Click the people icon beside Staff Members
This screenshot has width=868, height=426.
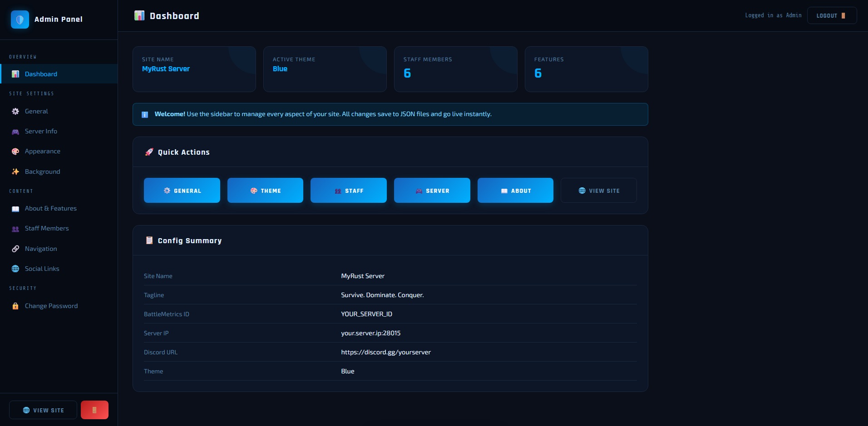[x=15, y=229]
